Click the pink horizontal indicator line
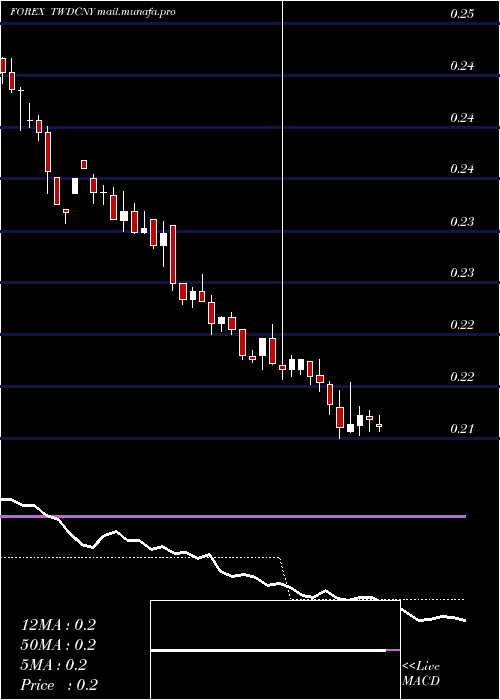Screen dimensions: 500x700 tap(233, 517)
